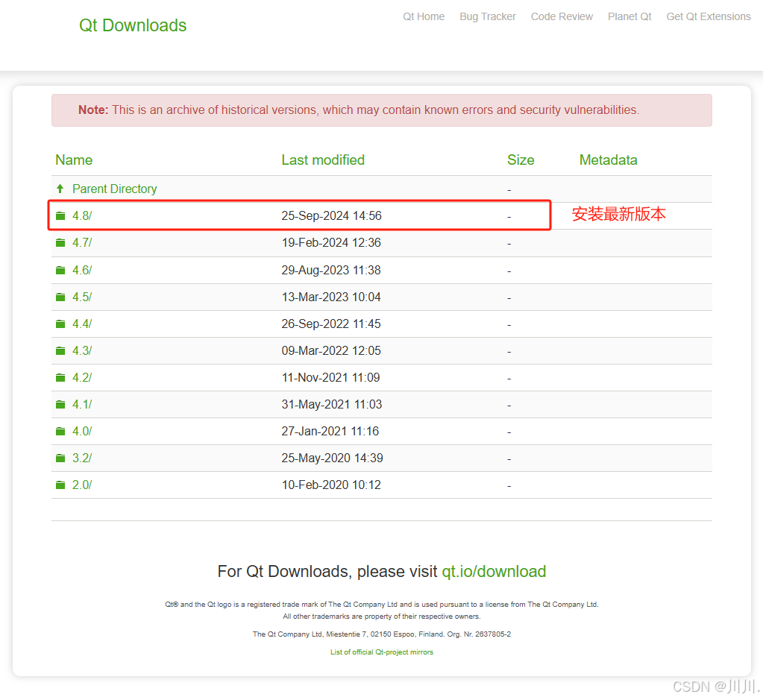Click the folder icon beside 3.2/
763x700 pixels.
point(60,458)
